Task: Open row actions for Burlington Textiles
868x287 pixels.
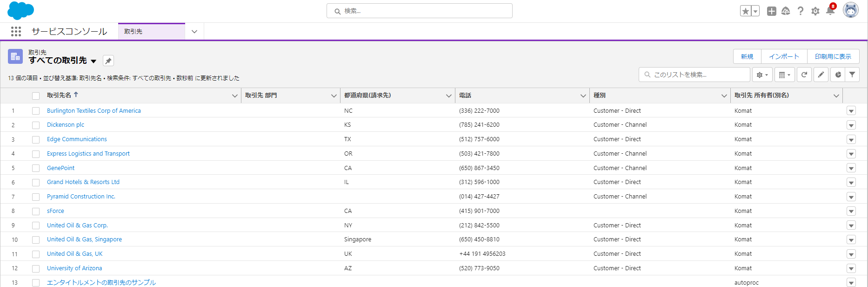Action: [851, 111]
